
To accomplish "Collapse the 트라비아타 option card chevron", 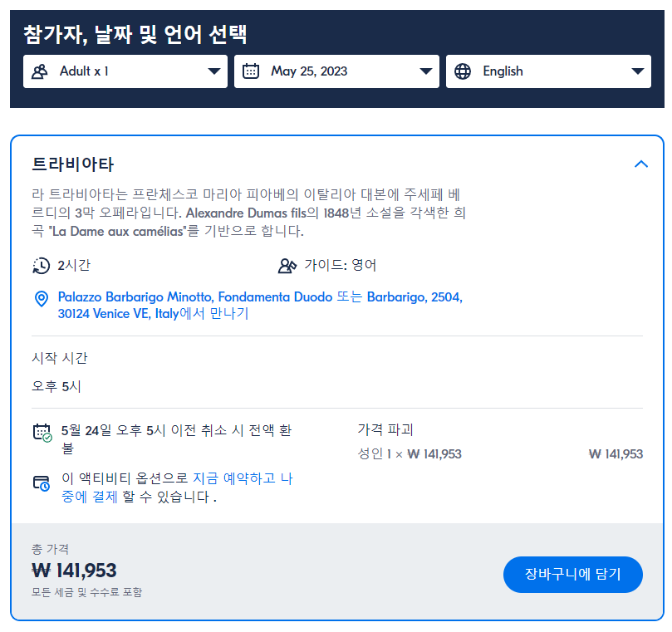I will tap(640, 164).
